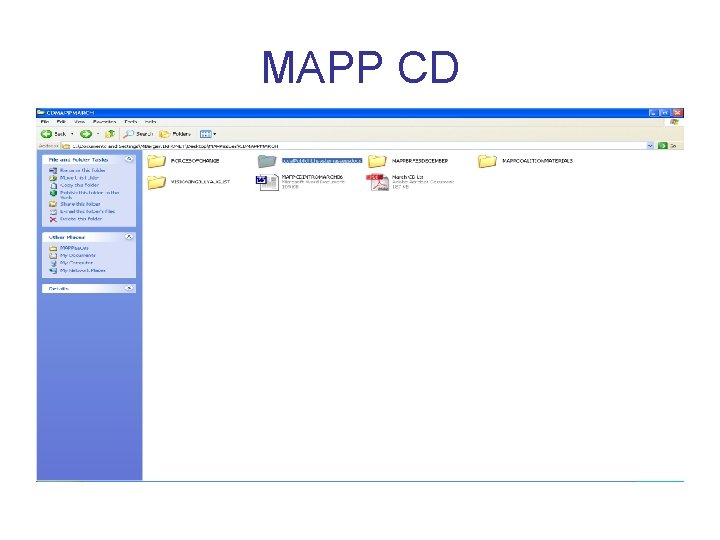Open the Help menu
Image resolution: width=720 pixels, height=540 pixels.
point(151,122)
